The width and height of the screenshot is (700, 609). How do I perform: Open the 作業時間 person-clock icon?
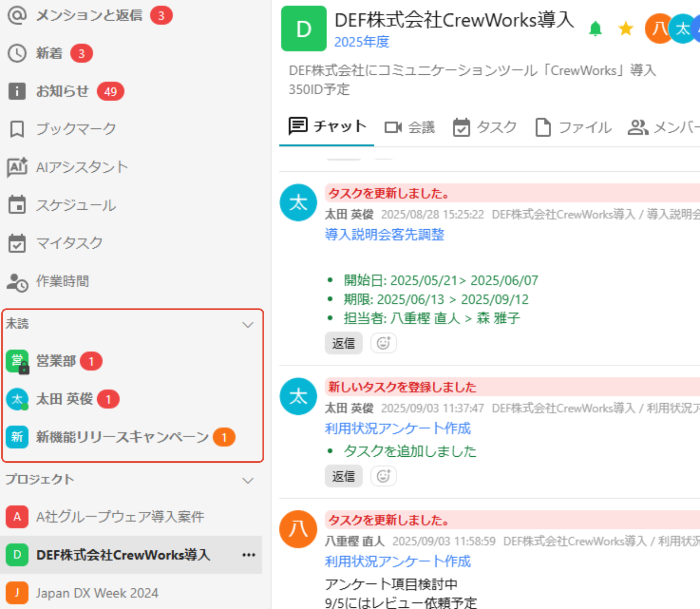tap(17, 282)
